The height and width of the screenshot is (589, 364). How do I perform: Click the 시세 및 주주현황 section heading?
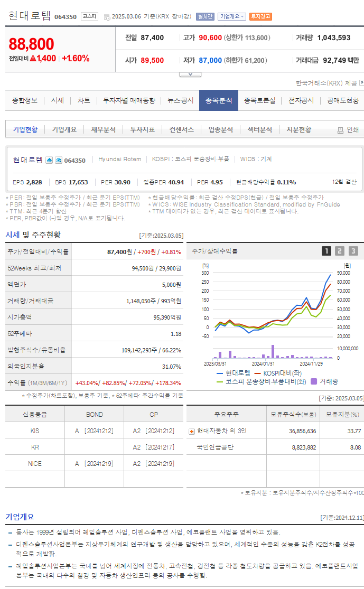tap(33, 235)
